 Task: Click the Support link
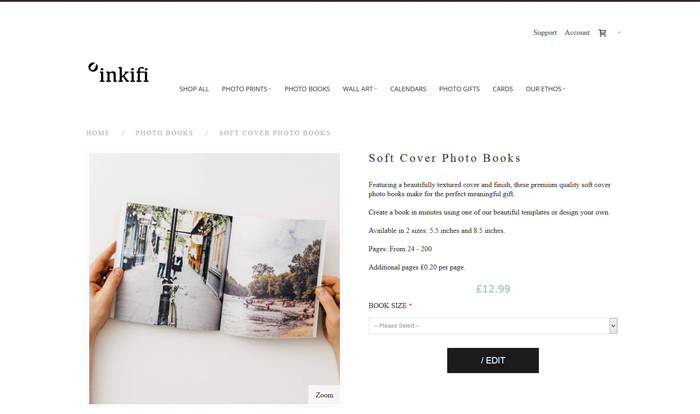[x=545, y=33]
